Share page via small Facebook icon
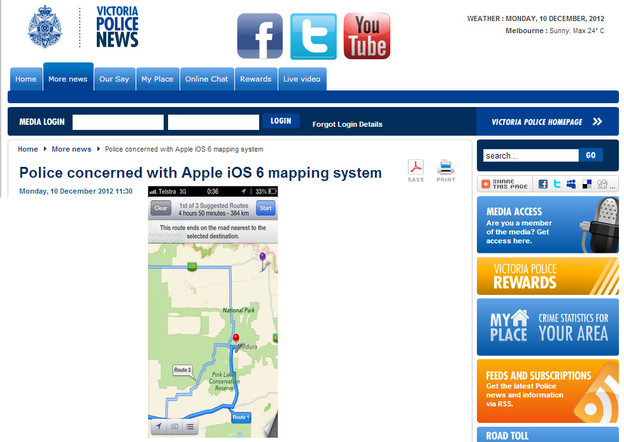 pyautogui.click(x=543, y=184)
